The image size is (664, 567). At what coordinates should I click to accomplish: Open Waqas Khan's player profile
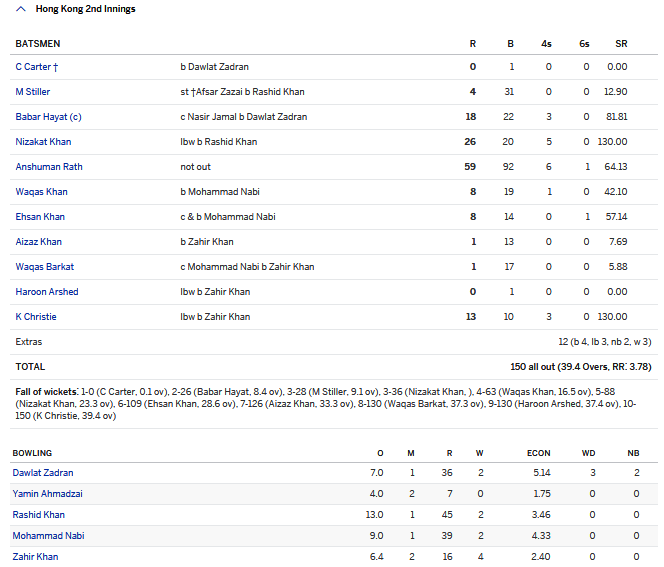click(x=41, y=192)
